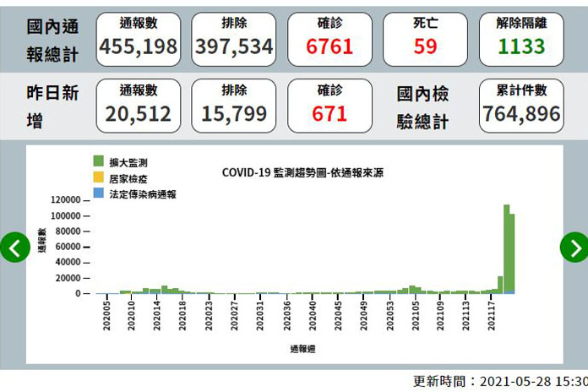This screenshot has width=588, height=392.
Task: Click the yellow 居家檢疫 legend swatch
Action: click(x=98, y=177)
